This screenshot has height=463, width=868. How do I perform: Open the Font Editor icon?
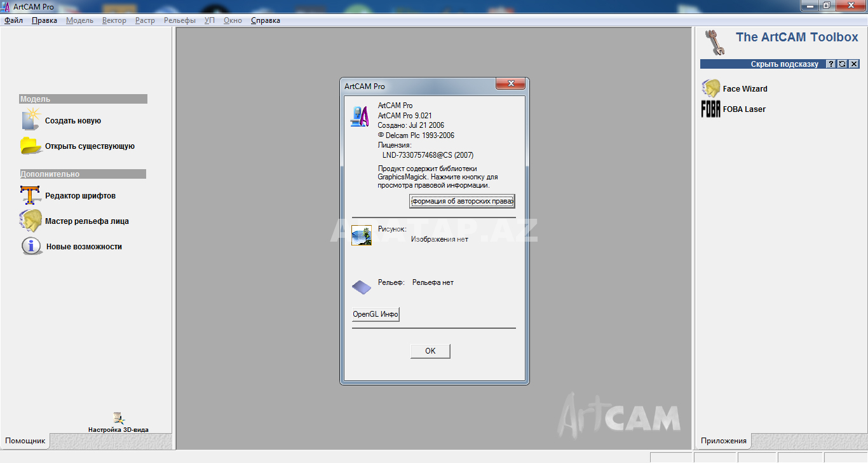tap(31, 195)
